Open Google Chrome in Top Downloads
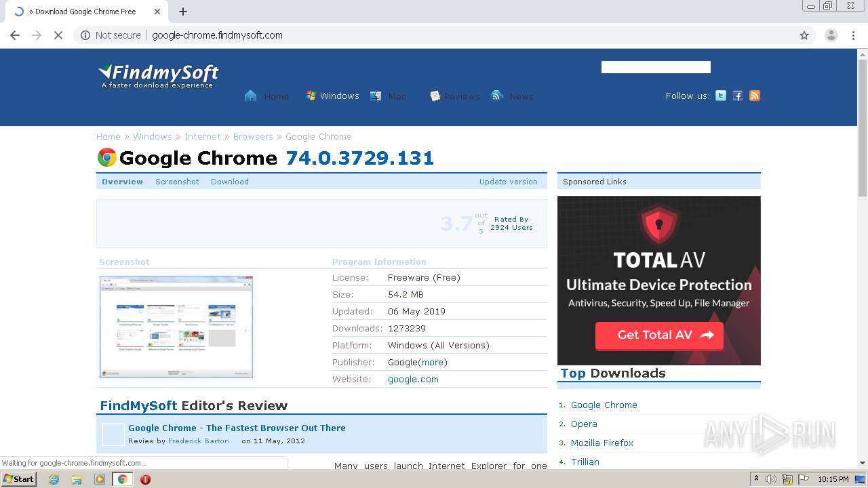This screenshot has width=868, height=488. (x=604, y=405)
